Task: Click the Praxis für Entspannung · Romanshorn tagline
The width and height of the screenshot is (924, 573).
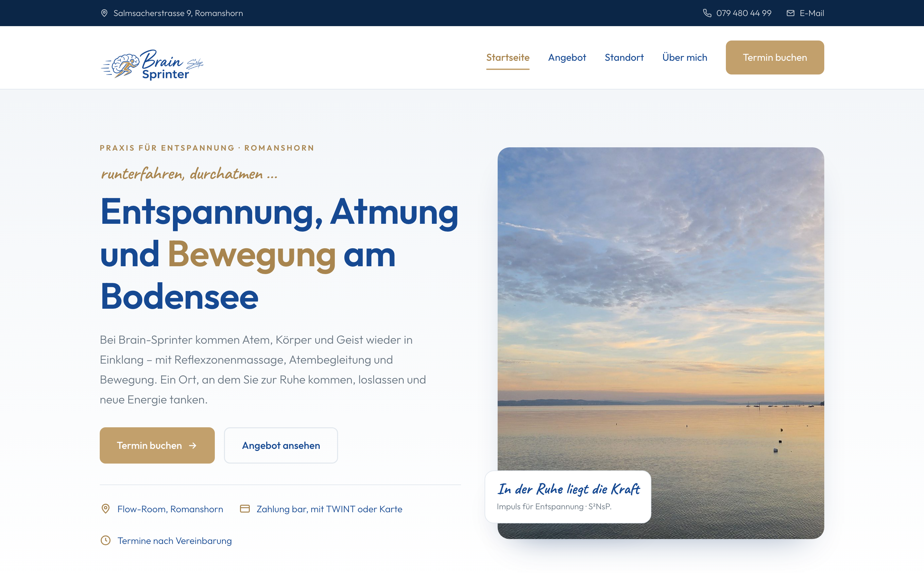Action: point(207,148)
